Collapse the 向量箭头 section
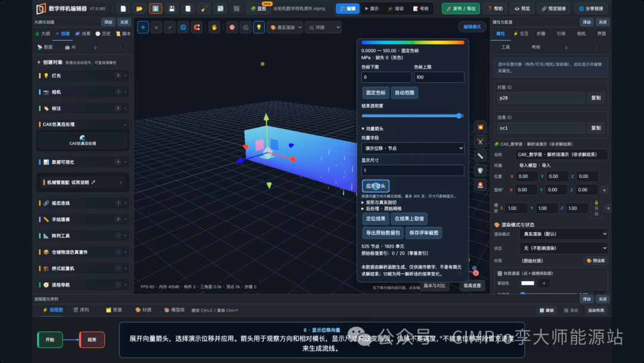This screenshot has width=644, height=363. click(373, 129)
